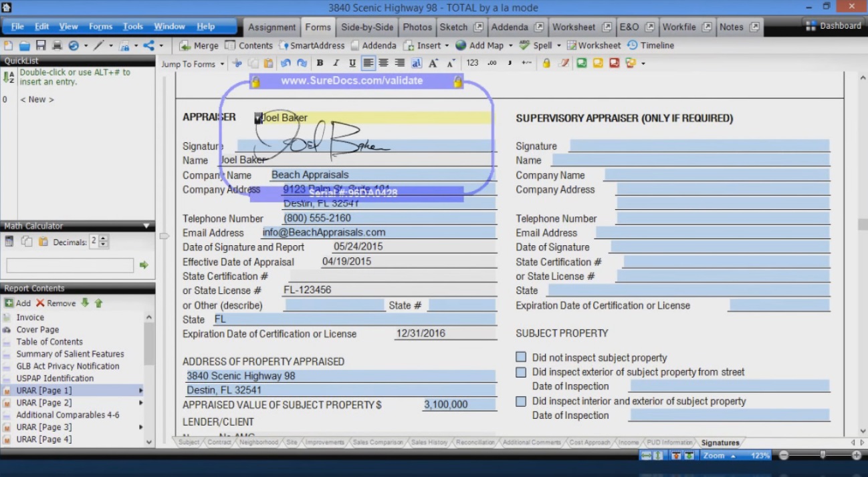Image resolution: width=868 pixels, height=477 pixels.
Task: Increase the font size
Action: pyautogui.click(x=433, y=63)
